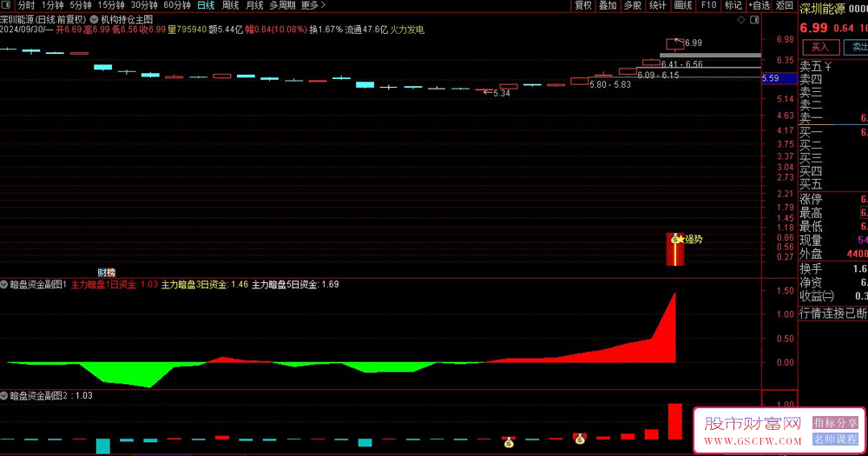Screen dimensions: 868x456
Task: Click 主力暗盘5日资金 value label
Action: click(295, 284)
